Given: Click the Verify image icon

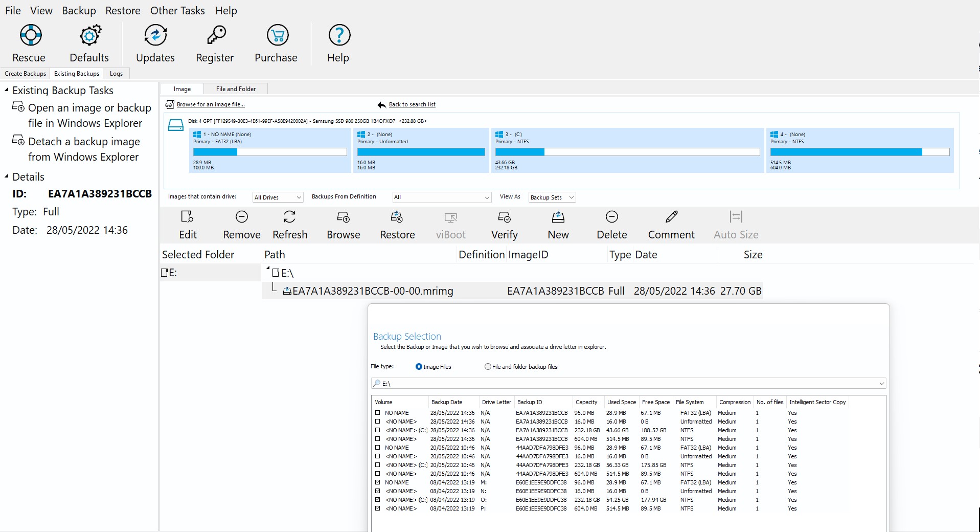Looking at the screenshot, I should tap(504, 217).
